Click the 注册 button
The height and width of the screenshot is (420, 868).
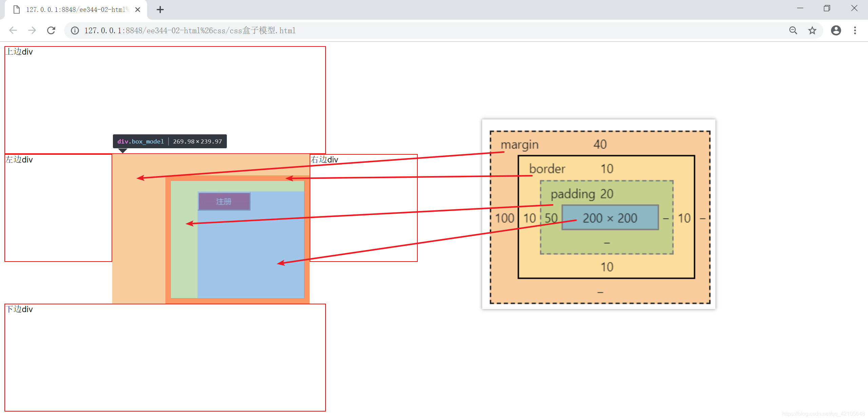pos(224,202)
